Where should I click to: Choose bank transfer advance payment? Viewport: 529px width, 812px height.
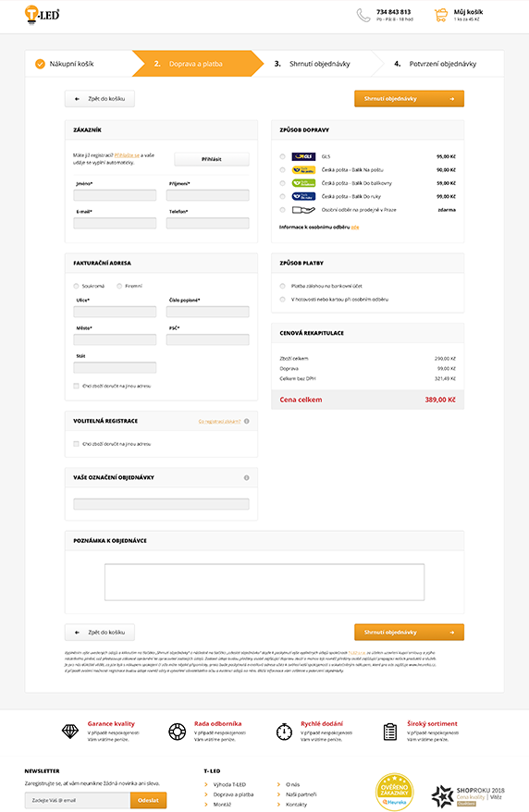(x=282, y=286)
